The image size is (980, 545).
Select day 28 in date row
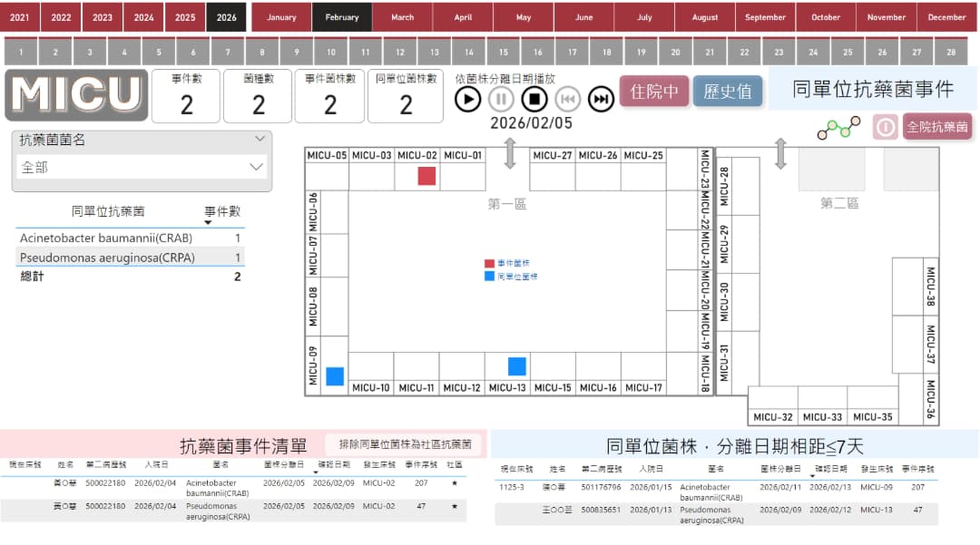[x=951, y=52]
